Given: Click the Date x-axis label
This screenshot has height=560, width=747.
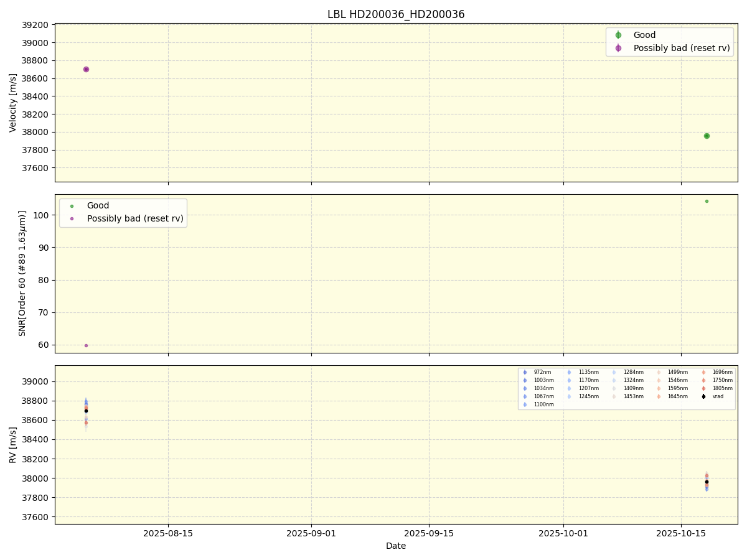Looking at the screenshot, I should pos(396,546).
